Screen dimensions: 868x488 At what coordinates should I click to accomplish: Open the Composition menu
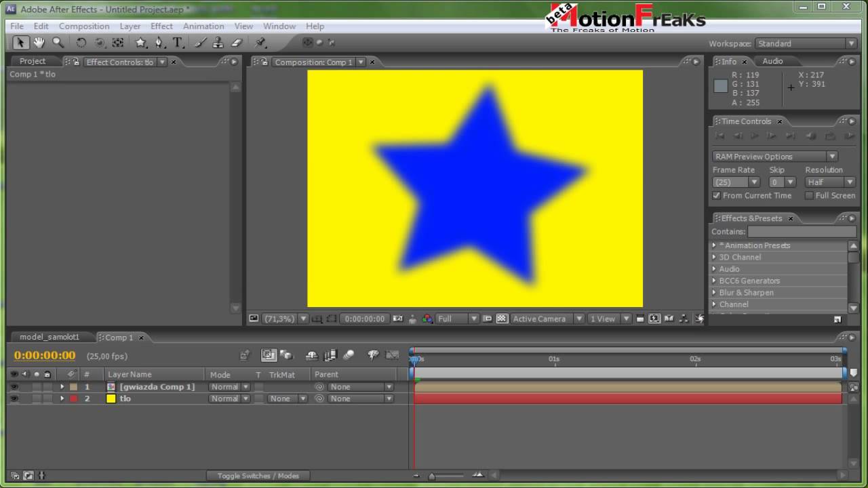pyautogui.click(x=84, y=26)
